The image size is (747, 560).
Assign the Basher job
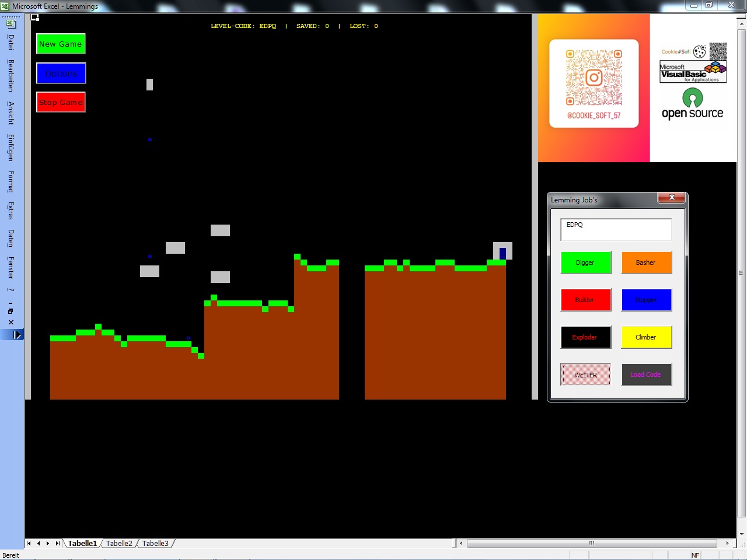pos(647,262)
